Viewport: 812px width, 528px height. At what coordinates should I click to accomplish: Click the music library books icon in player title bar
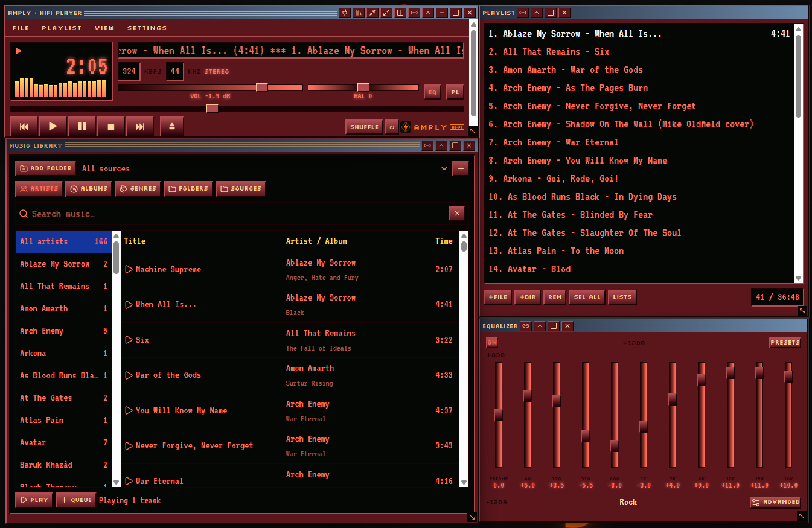tap(359, 13)
